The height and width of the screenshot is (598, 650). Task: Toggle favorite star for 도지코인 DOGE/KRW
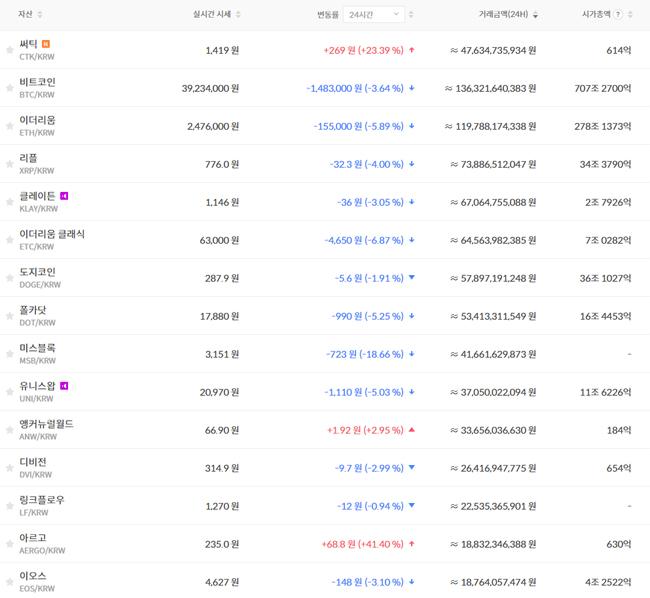10,277
